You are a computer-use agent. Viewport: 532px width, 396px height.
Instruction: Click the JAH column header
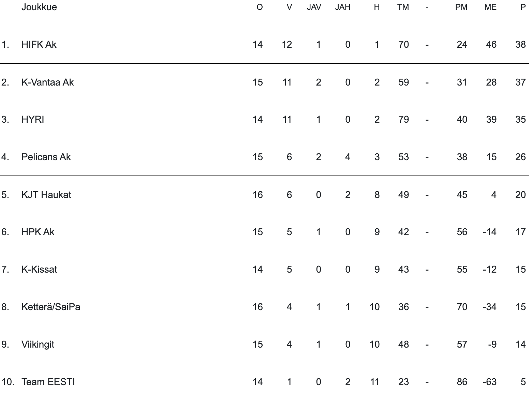[x=343, y=7]
